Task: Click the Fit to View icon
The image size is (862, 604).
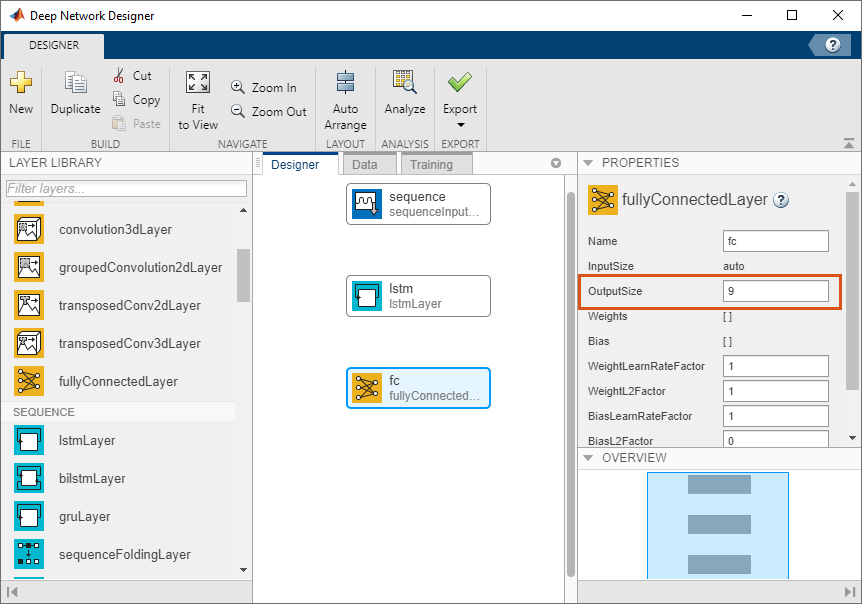Action: 198,84
